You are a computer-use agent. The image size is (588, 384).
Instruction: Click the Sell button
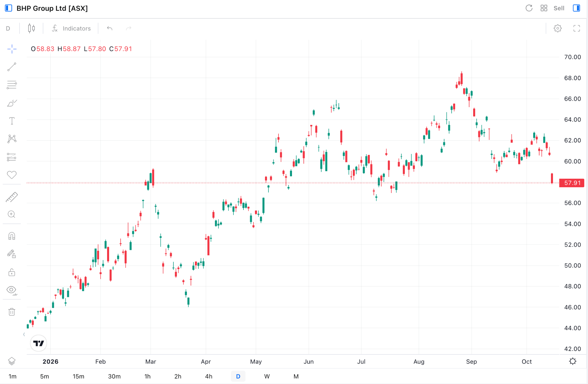pyautogui.click(x=559, y=8)
